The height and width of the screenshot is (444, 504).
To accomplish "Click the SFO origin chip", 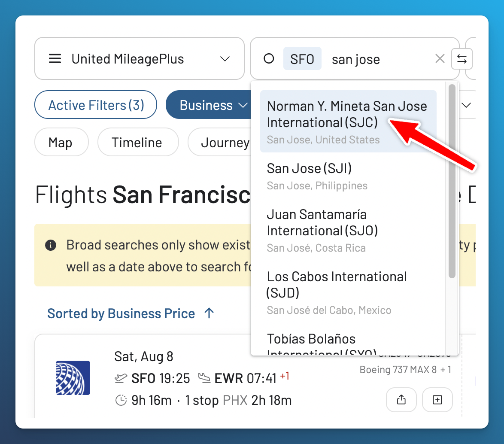I will pyautogui.click(x=302, y=59).
